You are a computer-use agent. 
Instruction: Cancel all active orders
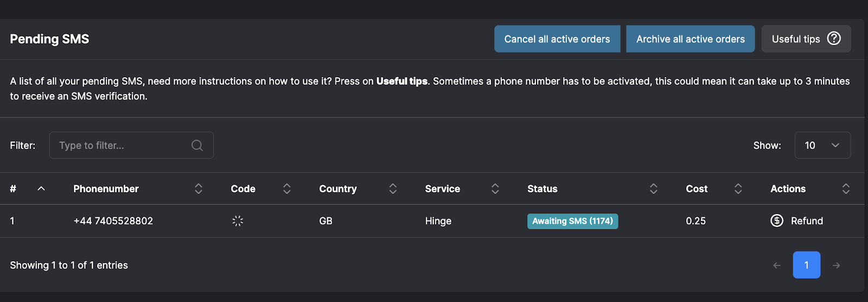point(557,39)
